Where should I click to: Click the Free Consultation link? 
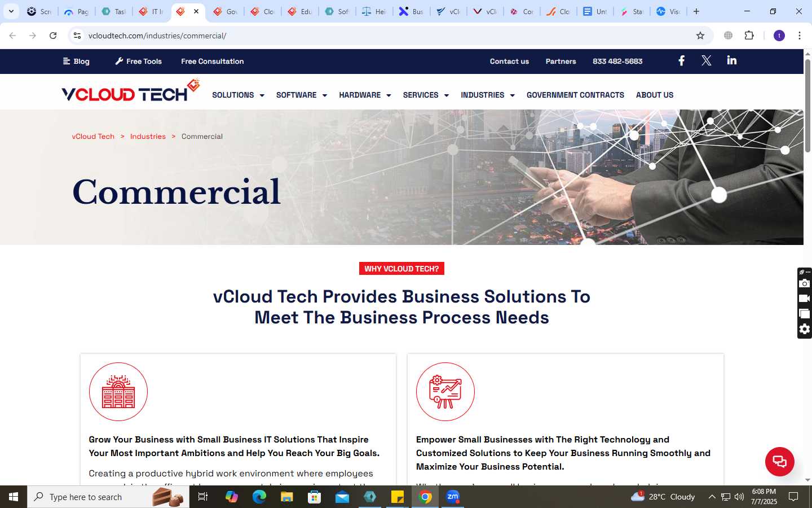point(213,61)
